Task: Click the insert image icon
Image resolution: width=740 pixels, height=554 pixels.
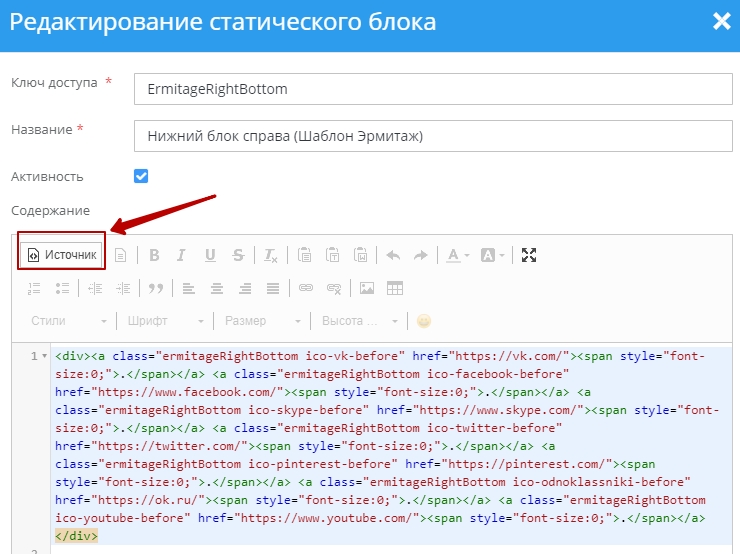Action: point(367,288)
